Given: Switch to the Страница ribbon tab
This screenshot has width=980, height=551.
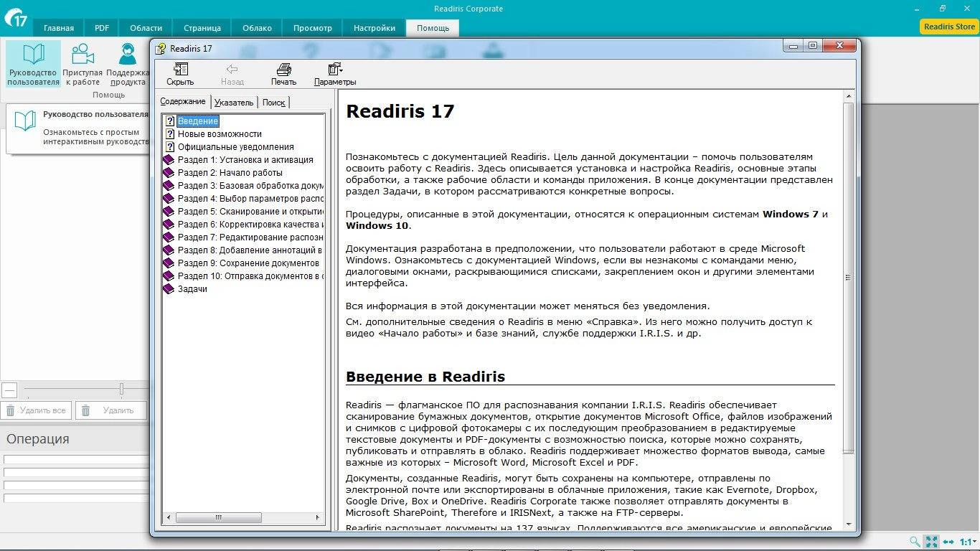Looking at the screenshot, I should pyautogui.click(x=202, y=28).
